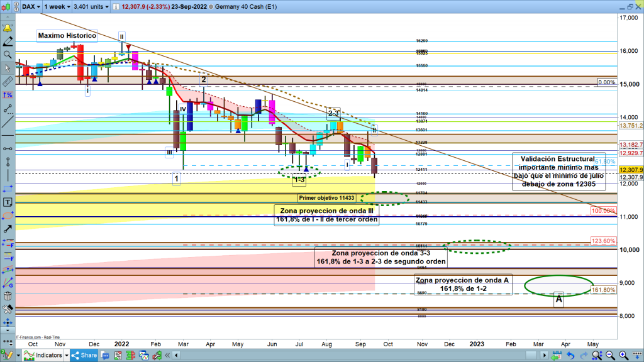Click the alert bell icon

(x=8, y=29)
